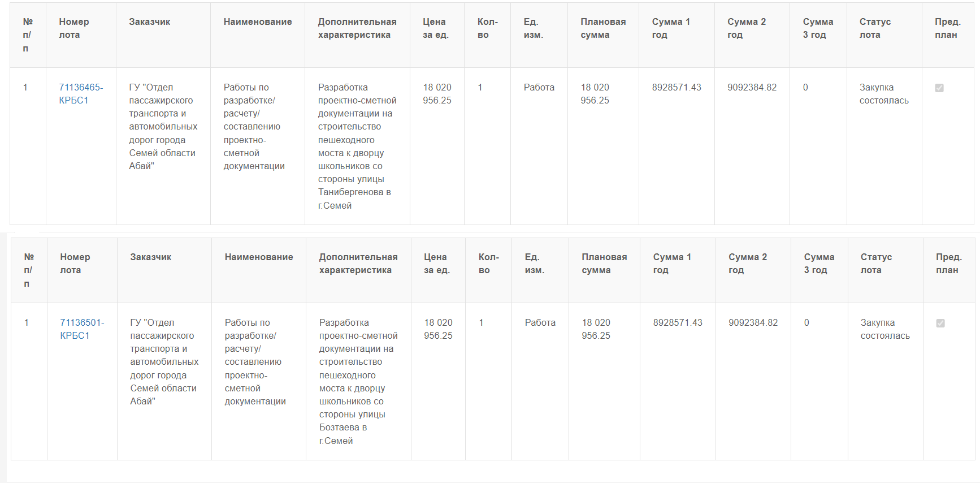Click Дополнительная характеристика header in second table
The image size is (980, 483).
coord(358,264)
